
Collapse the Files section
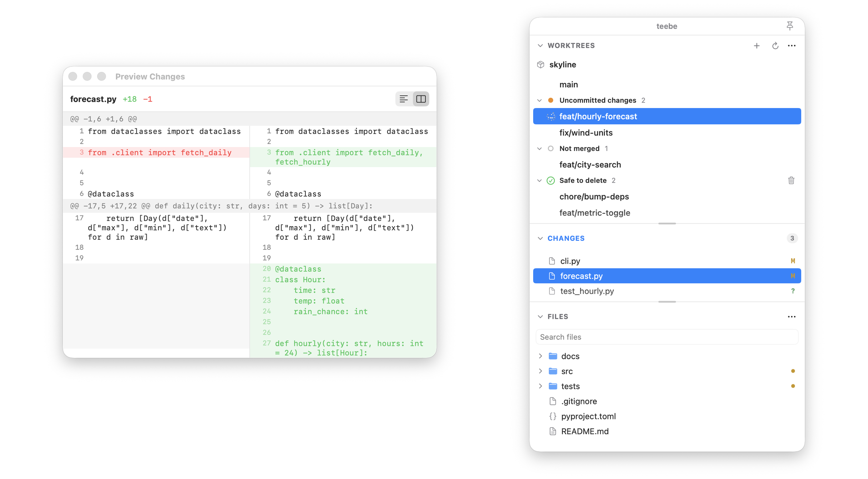pos(540,317)
